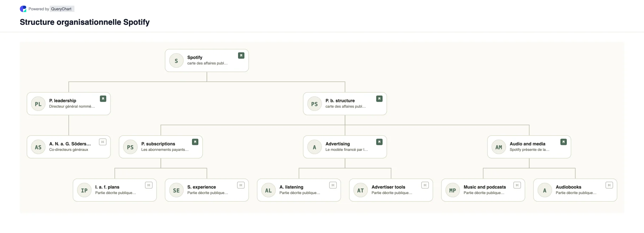Select the Audiobooks node card
This screenshot has width=644, height=233.
click(575, 190)
